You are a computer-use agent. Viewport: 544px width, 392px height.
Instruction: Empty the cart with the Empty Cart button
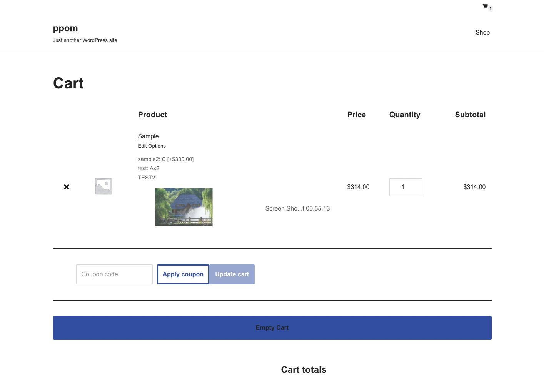point(272,327)
